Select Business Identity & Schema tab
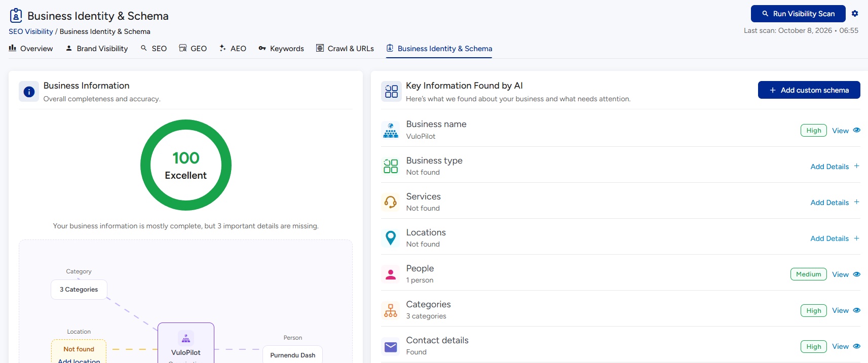Viewport: 868px width, 363px height. (x=439, y=49)
